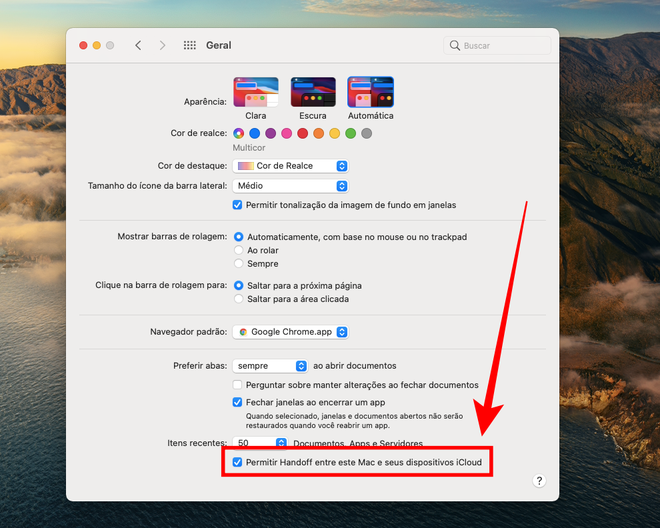Choose the red accent color
660x528 pixels.
[x=303, y=133]
